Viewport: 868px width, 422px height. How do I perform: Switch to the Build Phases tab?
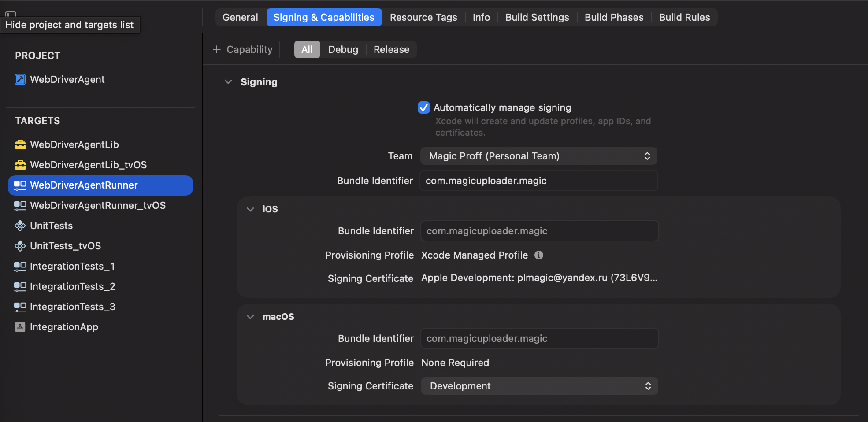click(614, 17)
